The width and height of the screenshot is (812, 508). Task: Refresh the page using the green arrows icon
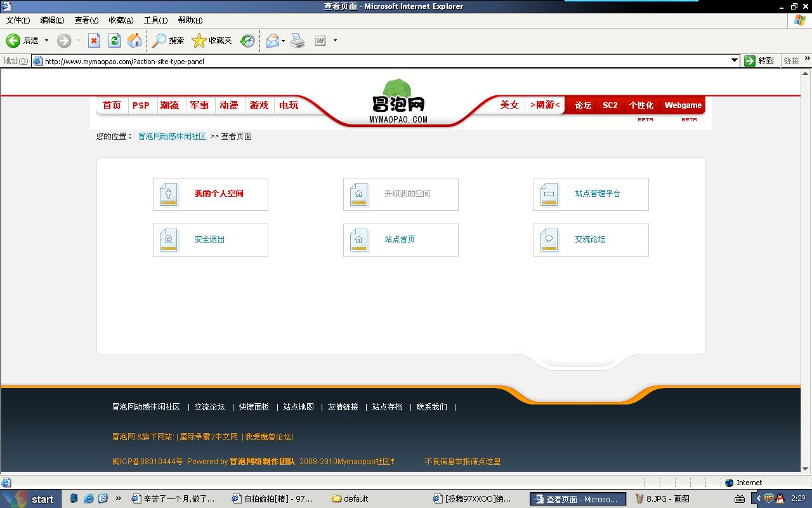(114, 41)
